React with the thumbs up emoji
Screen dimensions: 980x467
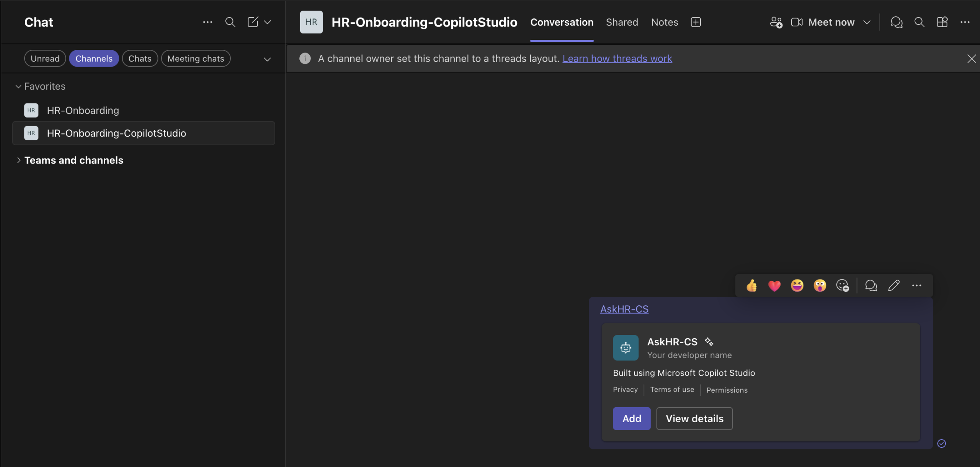[751, 285]
